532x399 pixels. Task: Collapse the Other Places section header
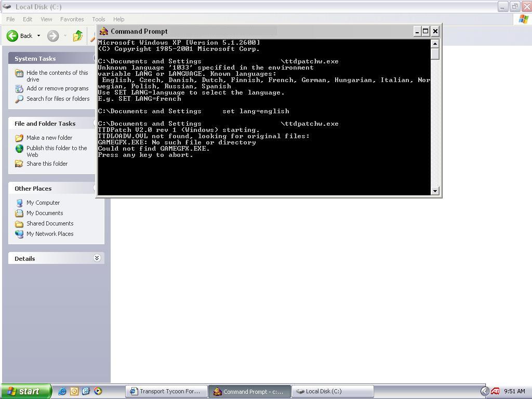click(52, 188)
